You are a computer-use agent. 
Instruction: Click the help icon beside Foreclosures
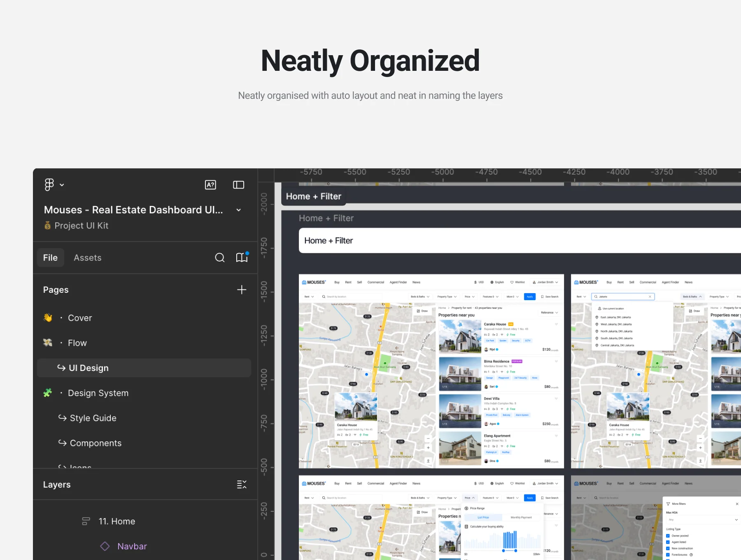click(x=691, y=555)
